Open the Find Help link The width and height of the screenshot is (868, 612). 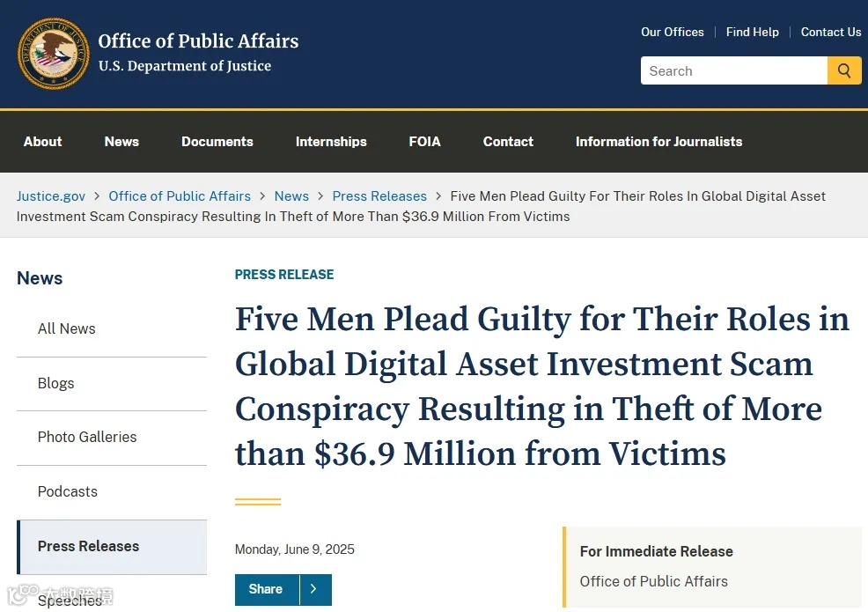pos(752,32)
